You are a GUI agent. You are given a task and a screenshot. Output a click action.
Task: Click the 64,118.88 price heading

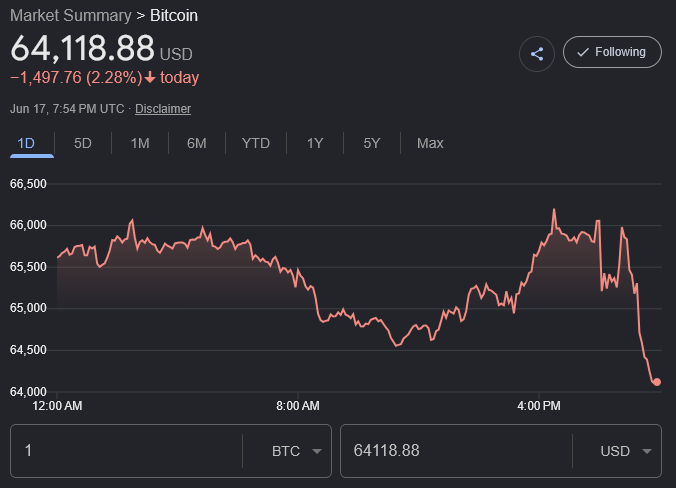coord(82,48)
